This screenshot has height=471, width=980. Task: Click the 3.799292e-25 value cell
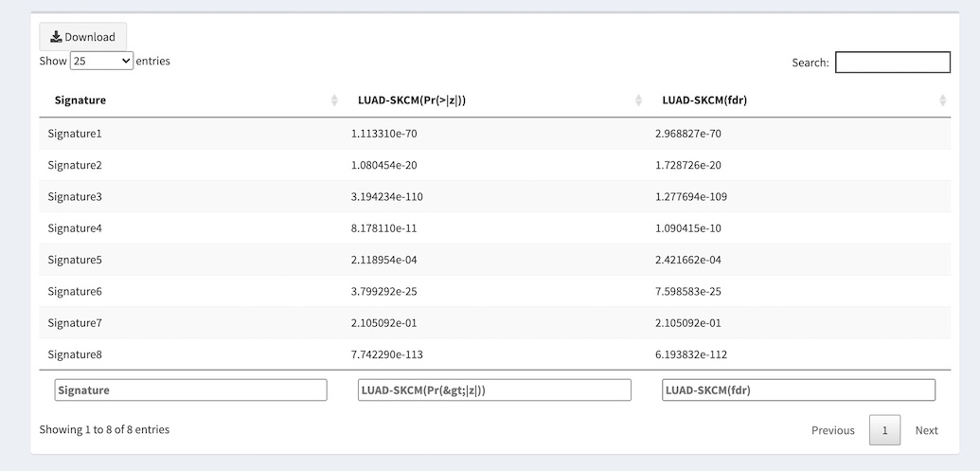click(383, 292)
